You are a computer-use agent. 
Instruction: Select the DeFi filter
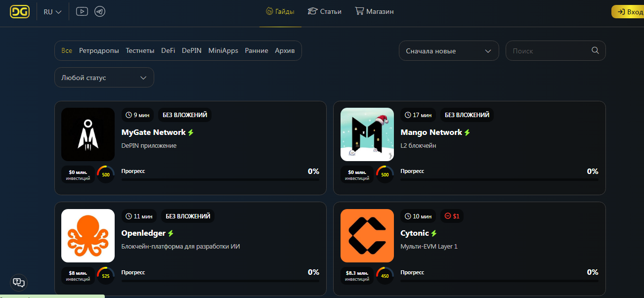[168, 50]
